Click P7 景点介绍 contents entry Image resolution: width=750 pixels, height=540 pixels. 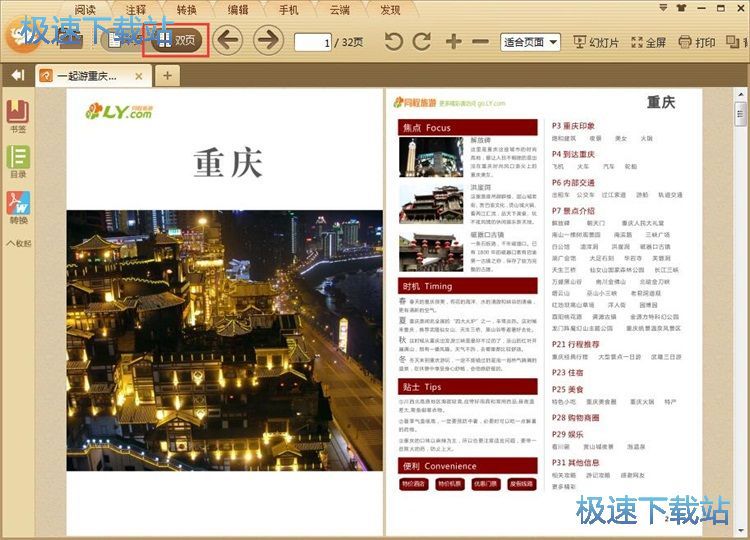[573, 211]
